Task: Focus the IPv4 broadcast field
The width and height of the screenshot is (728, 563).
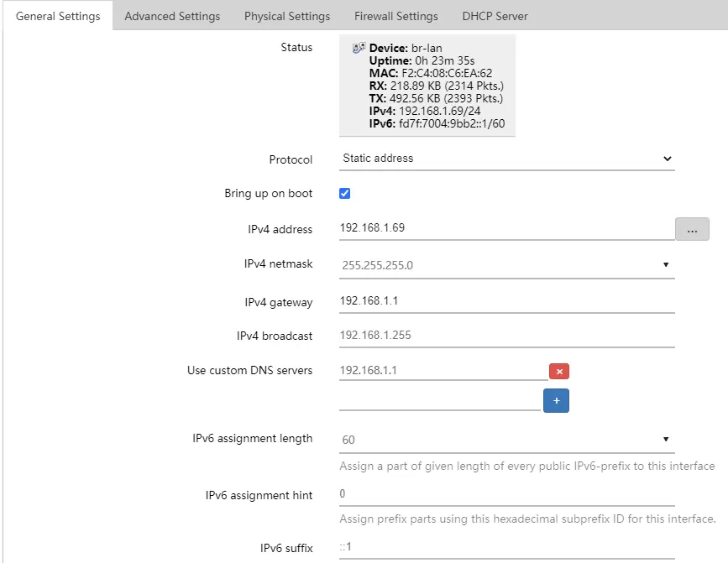Action: pos(506,336)
